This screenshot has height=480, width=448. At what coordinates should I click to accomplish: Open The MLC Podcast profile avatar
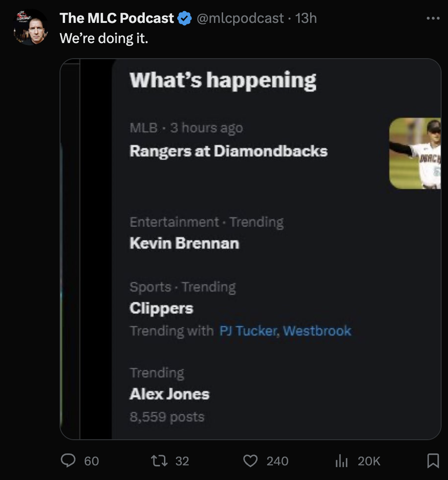coord(31,27)
